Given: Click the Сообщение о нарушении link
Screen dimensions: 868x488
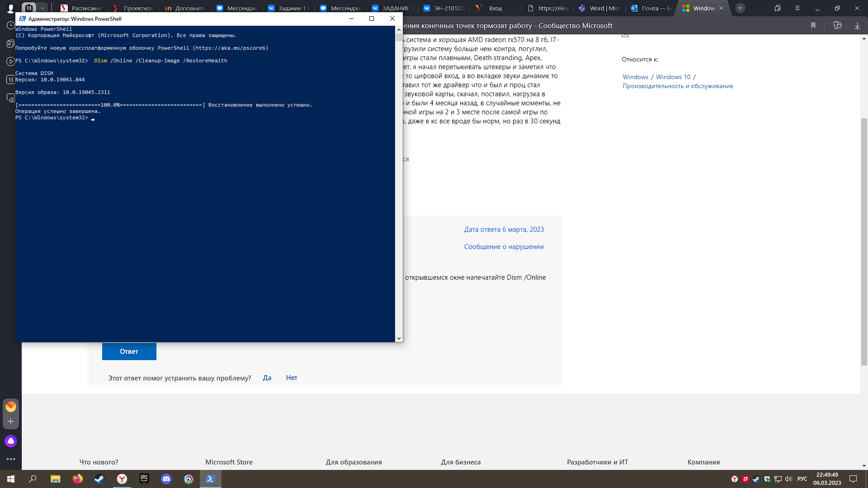Looking at the screenshot, I should 504,247.
